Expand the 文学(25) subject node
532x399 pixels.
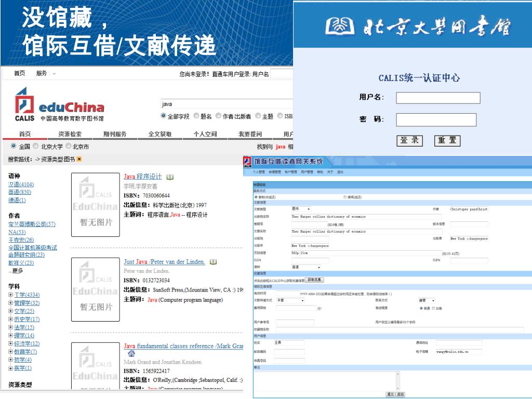tap(10, 311)
